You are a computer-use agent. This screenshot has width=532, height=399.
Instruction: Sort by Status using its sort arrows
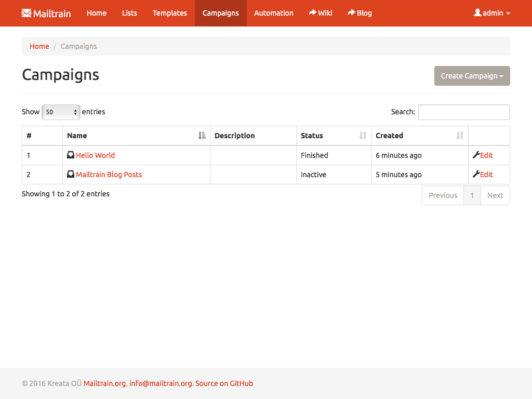pos(363,136)
